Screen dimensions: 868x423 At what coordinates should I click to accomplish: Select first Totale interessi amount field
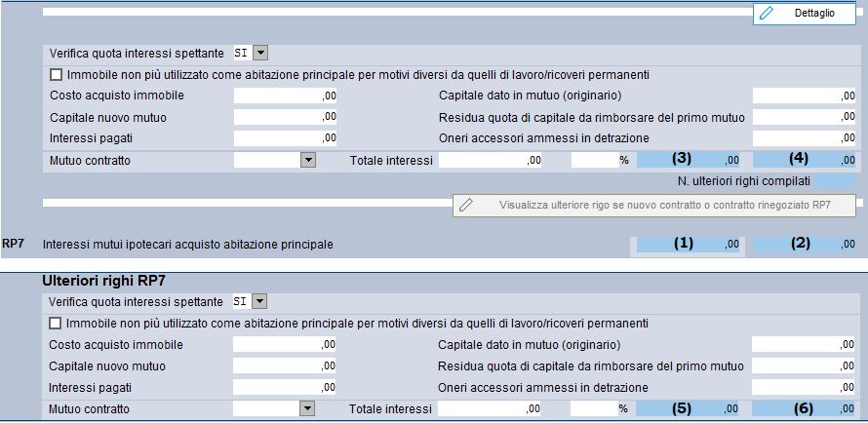(491, 161)
